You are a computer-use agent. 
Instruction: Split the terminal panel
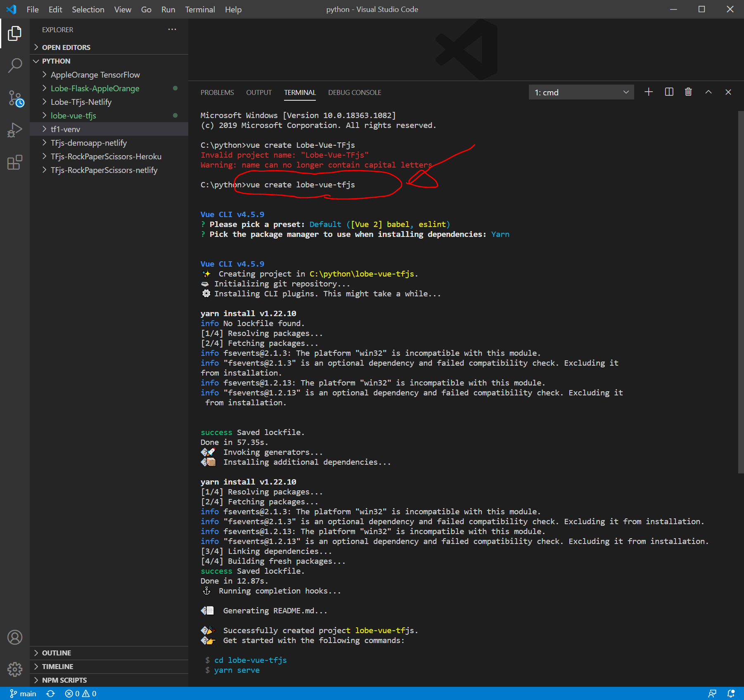point(669,92)
